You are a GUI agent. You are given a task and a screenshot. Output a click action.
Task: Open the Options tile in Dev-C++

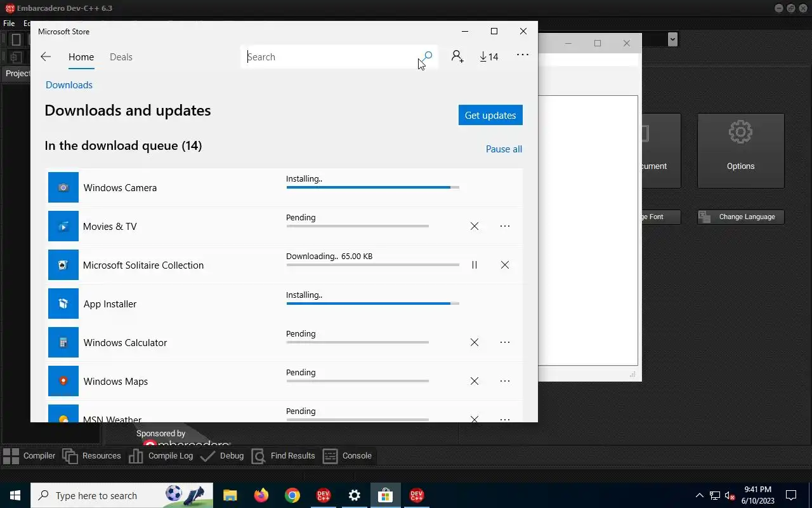pos(740,150)
